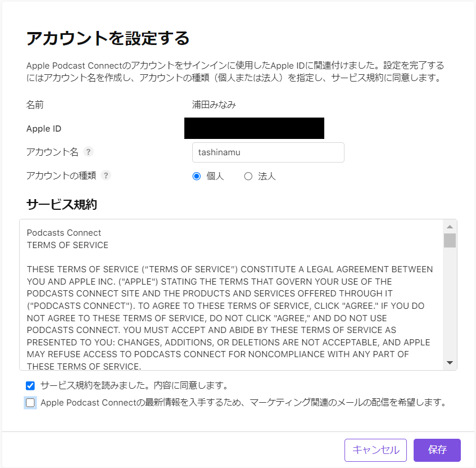Click the TERMS OF SERVICE title line
The image size is (476, 468).
pos(67,245)
